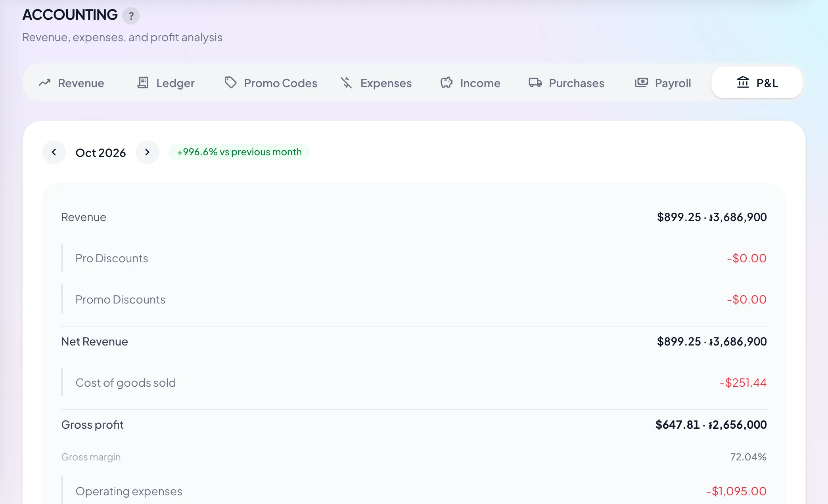Click the Expenses icon in the tab bar

pyautogui.click(x=346, y=83)
